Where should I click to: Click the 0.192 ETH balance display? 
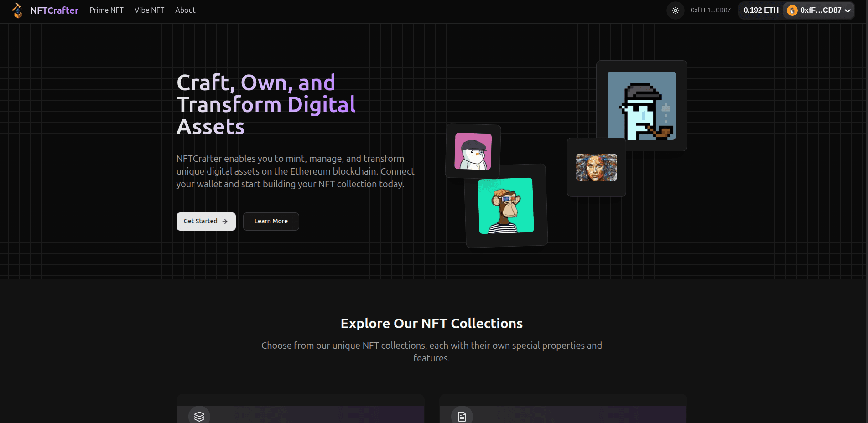(760, 10)
